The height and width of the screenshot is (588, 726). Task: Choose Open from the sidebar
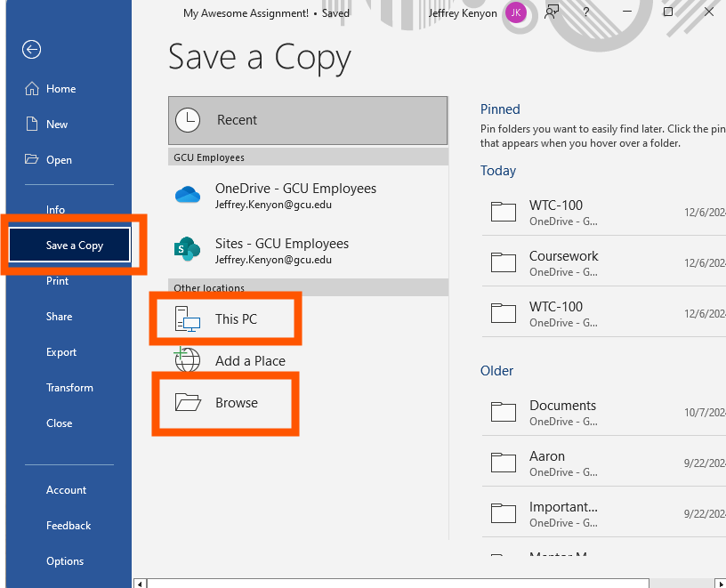[x=69, y=160]
